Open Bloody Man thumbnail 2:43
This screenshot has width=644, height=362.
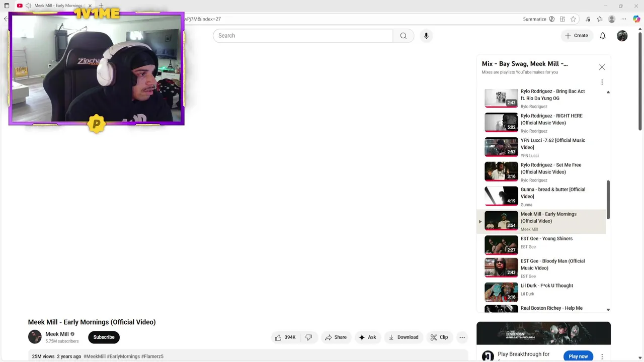[x=501, y=268]
